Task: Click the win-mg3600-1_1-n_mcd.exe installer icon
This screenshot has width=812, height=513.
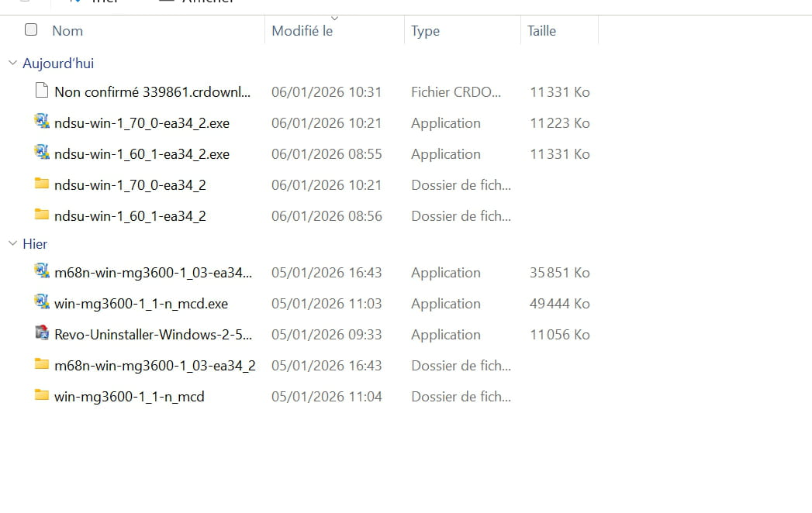Action: point(42,303)
